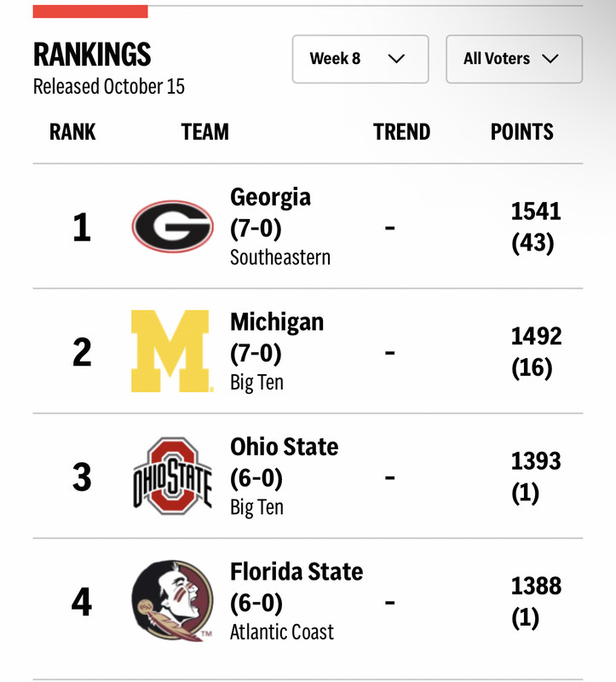The width and height of the screenshot is (616, 682).
Task: Click the Florida State Seminoles logo
Action: click(x=173, y=601)
